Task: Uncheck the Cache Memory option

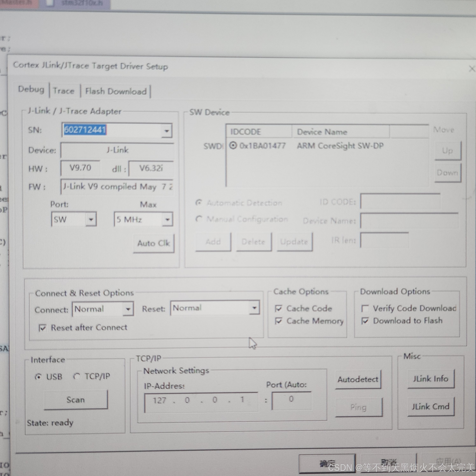Action: 278,321
